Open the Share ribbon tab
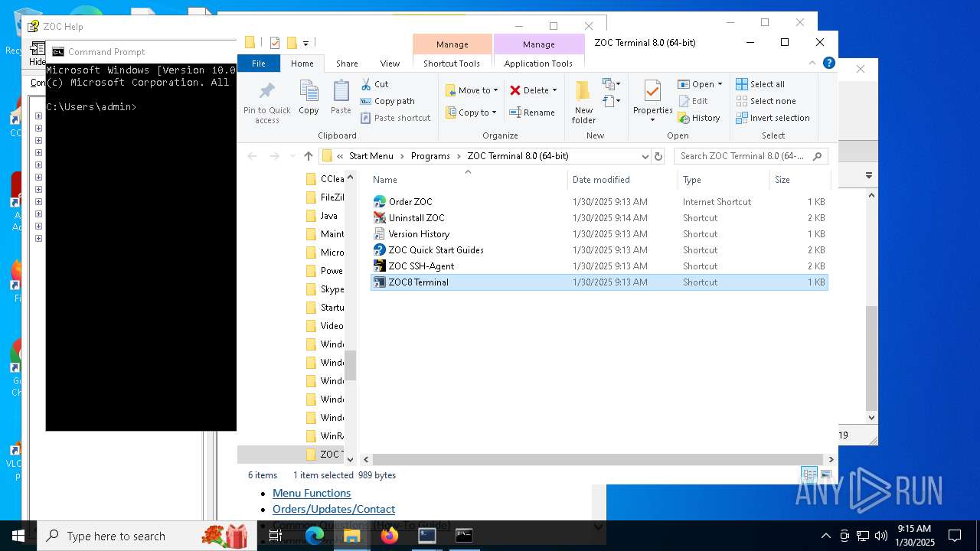 pos(347,64)
